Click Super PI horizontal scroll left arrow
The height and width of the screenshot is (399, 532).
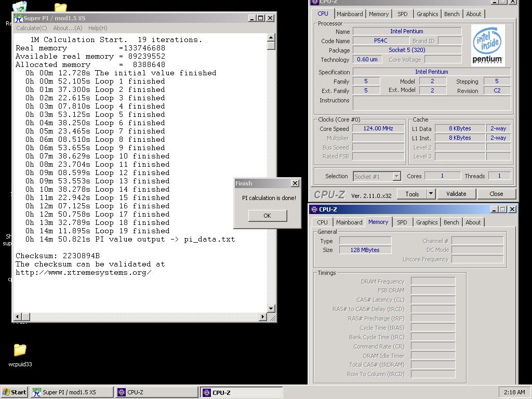[x=17, y=316]
